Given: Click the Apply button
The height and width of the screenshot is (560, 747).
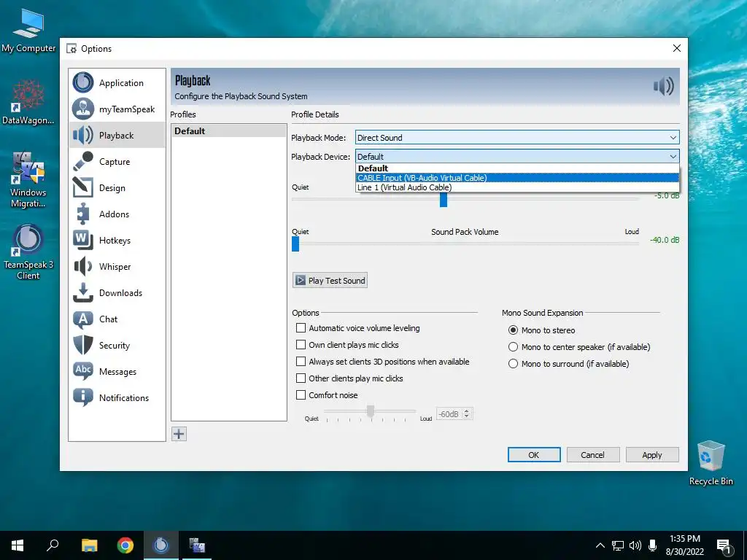Looking at the screenshot, I should coord(651,455).
